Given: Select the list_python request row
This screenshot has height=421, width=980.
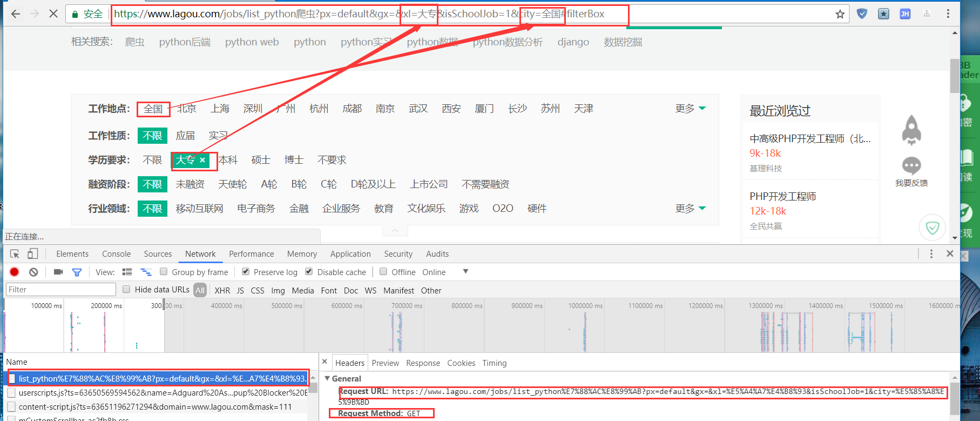Looking at the screenshot, I should click(x=158, y=378).
